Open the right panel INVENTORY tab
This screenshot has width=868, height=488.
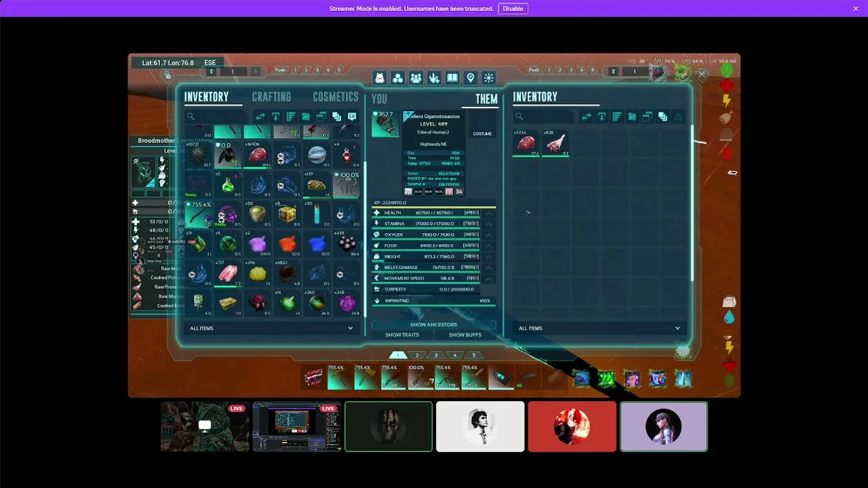[x=535, y=97]
